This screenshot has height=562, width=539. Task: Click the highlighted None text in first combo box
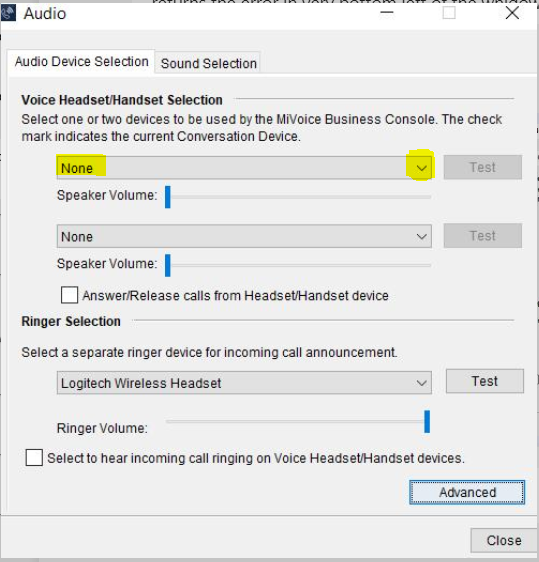pos(77,168)
